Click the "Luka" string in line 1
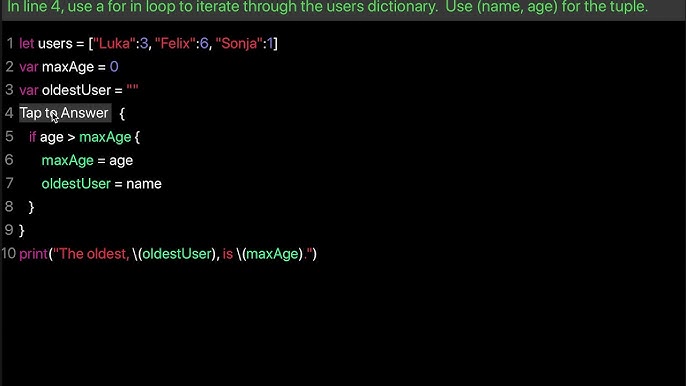The image size is (686, 386). pos(114,43)
